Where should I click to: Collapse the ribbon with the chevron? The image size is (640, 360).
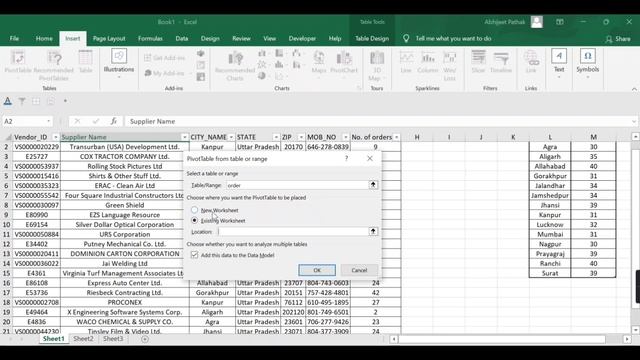634,89
